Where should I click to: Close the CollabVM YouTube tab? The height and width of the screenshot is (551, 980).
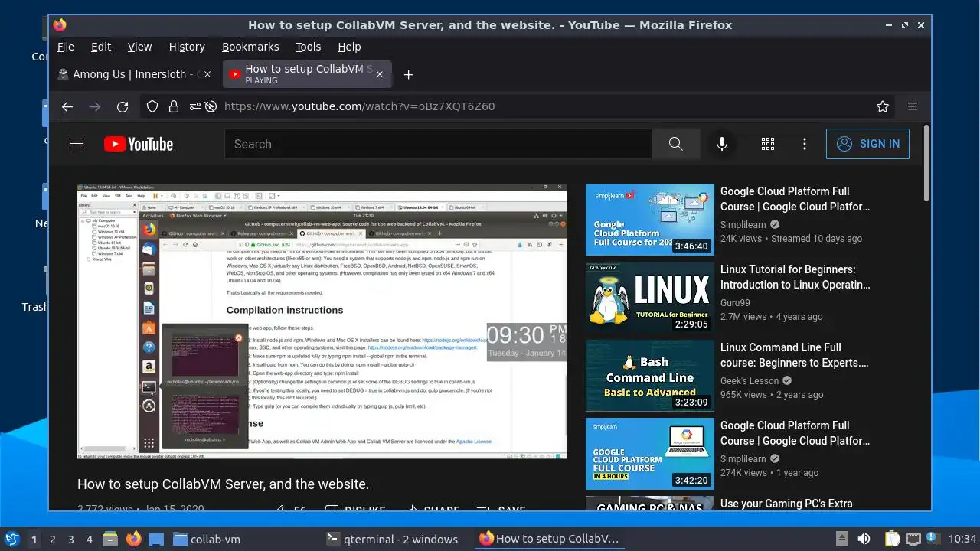[380, 74]
